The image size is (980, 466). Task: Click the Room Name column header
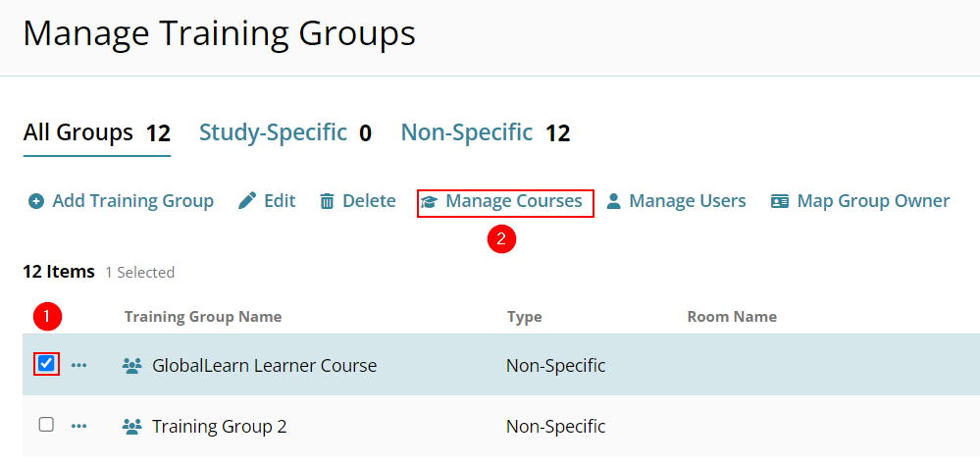click(x=732, y=317)
